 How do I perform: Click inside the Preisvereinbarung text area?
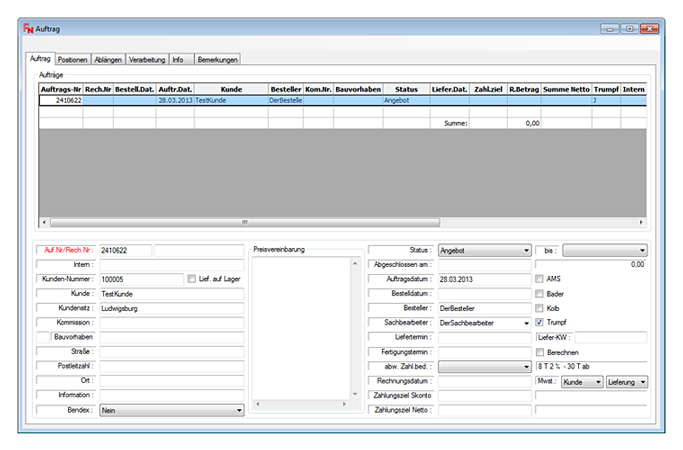coord(301,328)
